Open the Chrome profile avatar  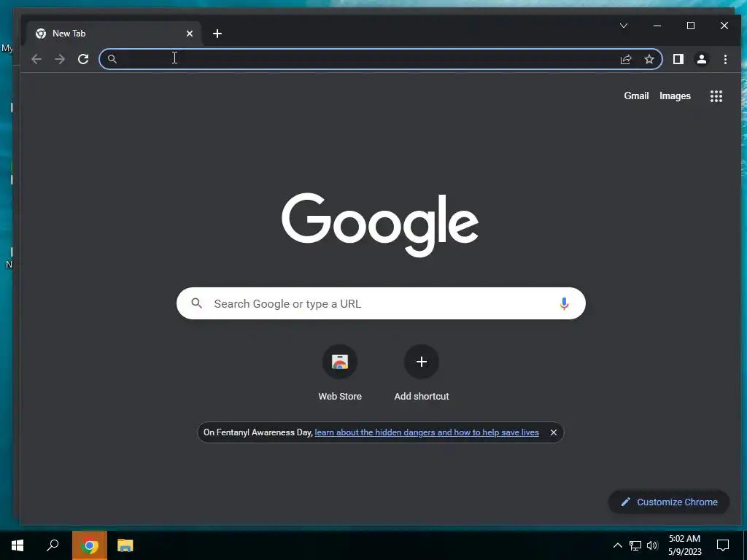tap(702, 59)
